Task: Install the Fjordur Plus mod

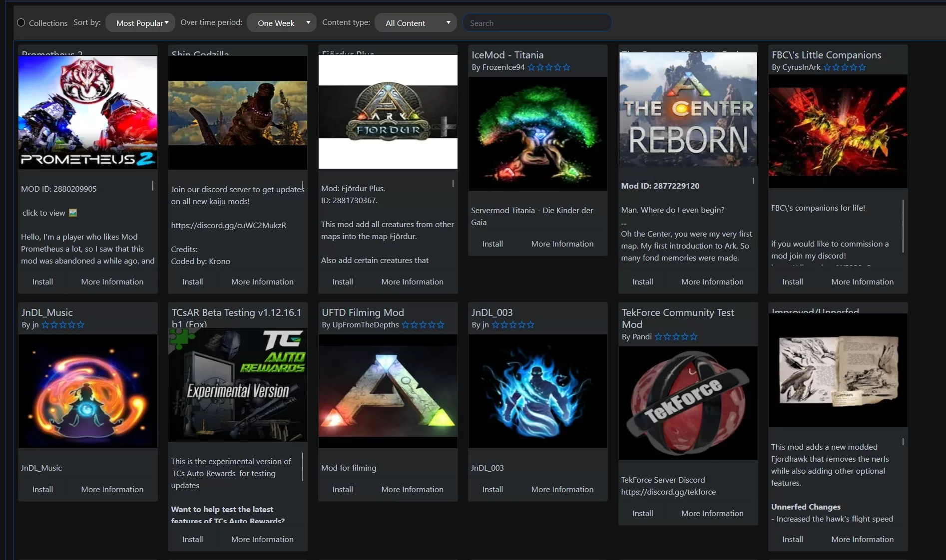Action: tap(343, 281)
